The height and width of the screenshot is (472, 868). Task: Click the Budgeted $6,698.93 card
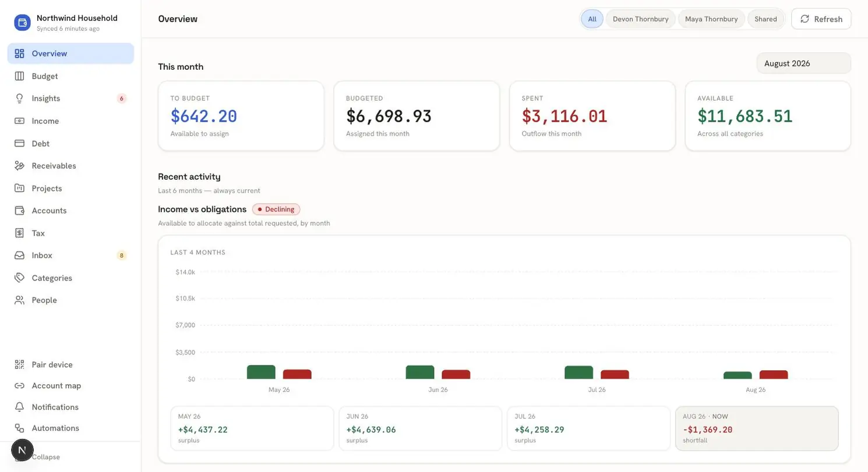pos(417,116)
